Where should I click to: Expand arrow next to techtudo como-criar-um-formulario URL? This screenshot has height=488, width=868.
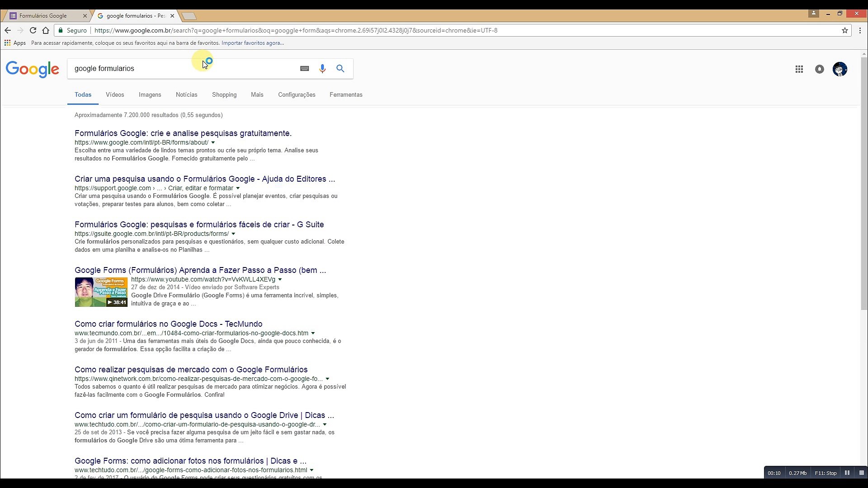[x=325, y=425]
